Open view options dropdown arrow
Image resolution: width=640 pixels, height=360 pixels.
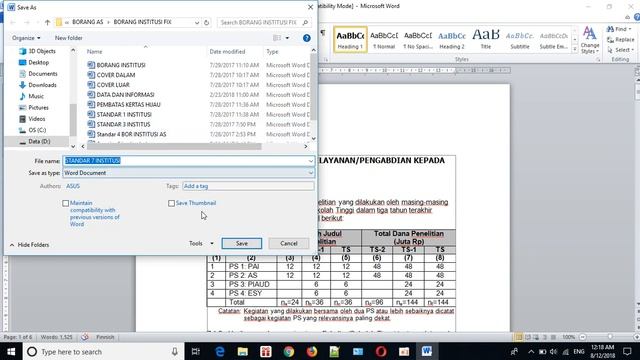pyautogui.click(x=287, y=38)
